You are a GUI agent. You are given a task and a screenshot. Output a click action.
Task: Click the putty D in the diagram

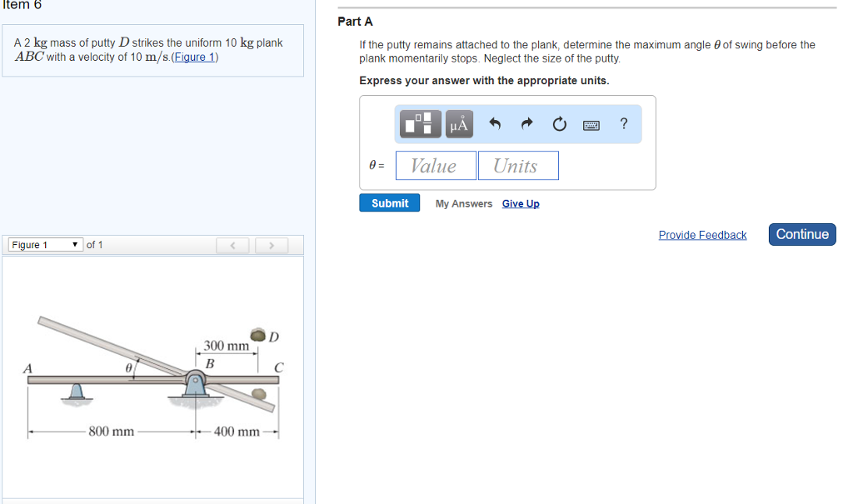(x=258, y=336)
